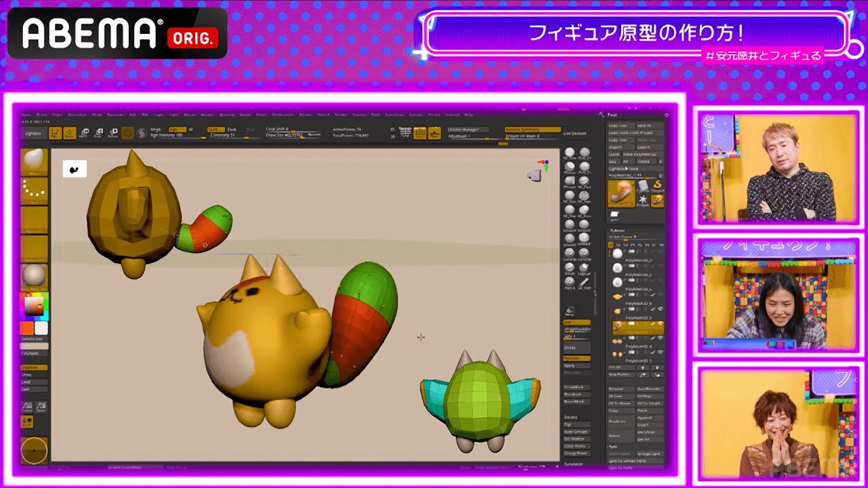Click the Frame icon to fit the model

pos(435,132)
